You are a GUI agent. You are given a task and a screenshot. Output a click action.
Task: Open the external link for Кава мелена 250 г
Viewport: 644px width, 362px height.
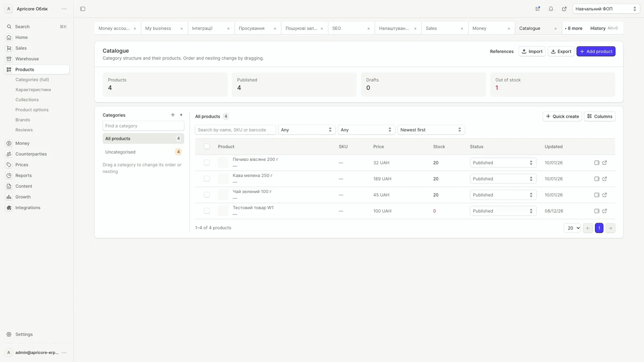[x=605, y=179]
